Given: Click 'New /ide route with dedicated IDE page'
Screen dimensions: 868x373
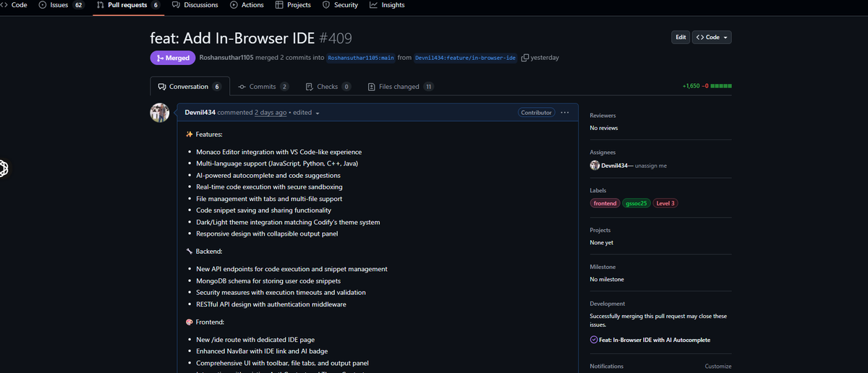Looking at the screenshot, I should coord(255,340).
